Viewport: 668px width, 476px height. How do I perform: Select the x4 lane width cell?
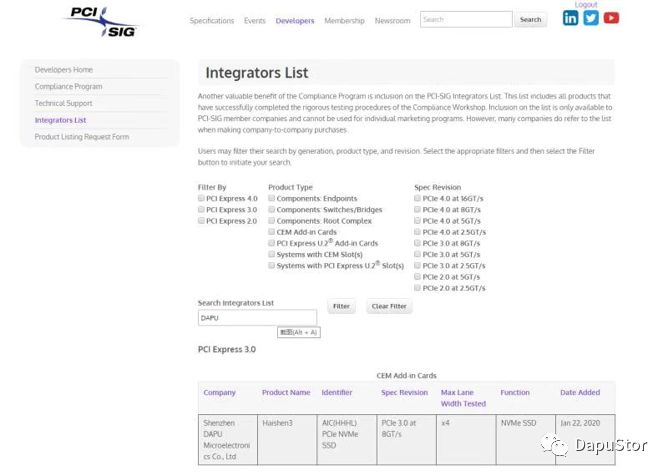pyautogui.click(x=466, y=439)
